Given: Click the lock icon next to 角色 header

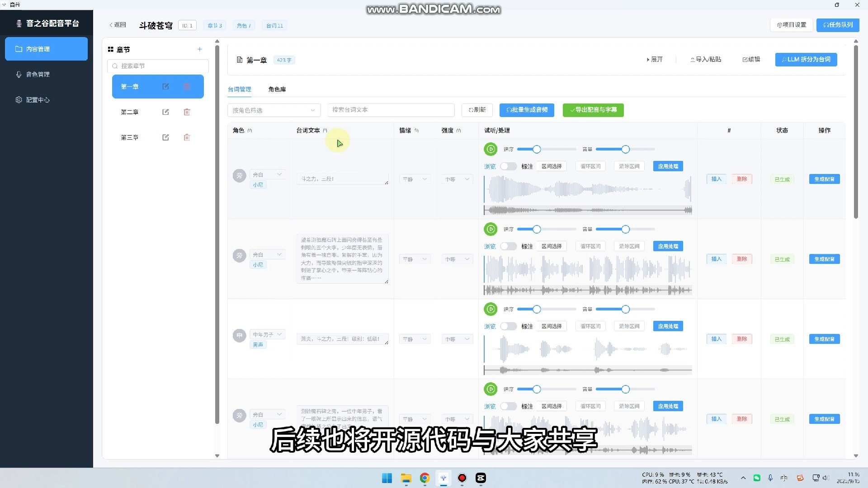Looking at the screenshot, I should pyautogui.click(x=250, y=130).
